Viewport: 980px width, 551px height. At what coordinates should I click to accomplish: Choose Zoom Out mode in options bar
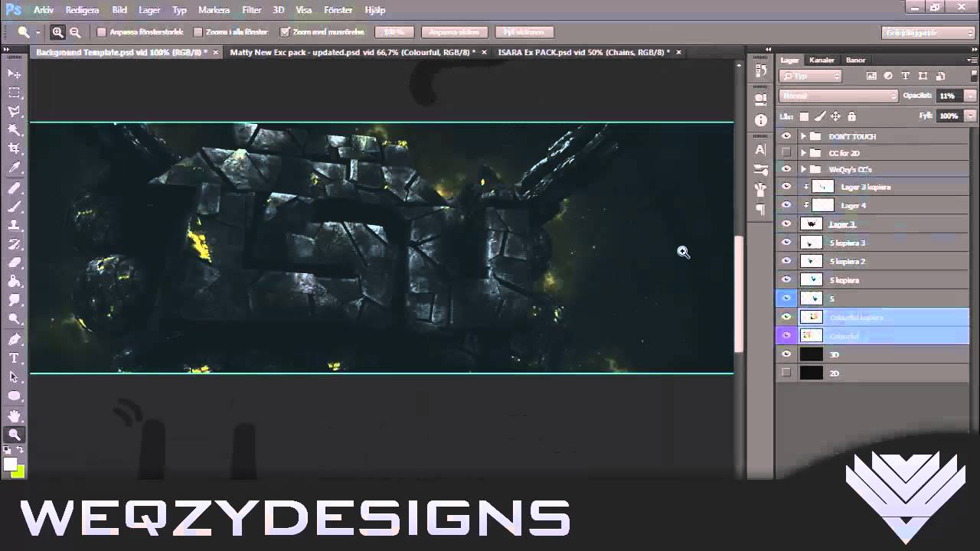coord(75,32)
